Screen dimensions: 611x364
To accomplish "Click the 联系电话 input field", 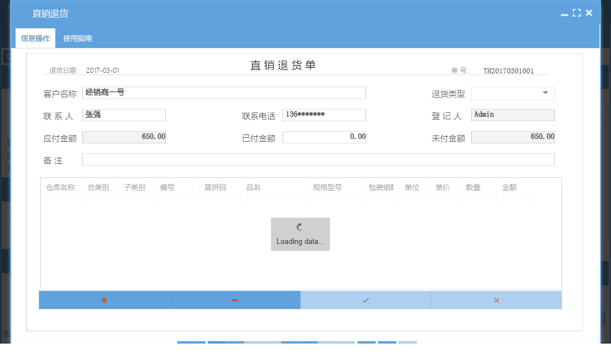I will point(324,115).
